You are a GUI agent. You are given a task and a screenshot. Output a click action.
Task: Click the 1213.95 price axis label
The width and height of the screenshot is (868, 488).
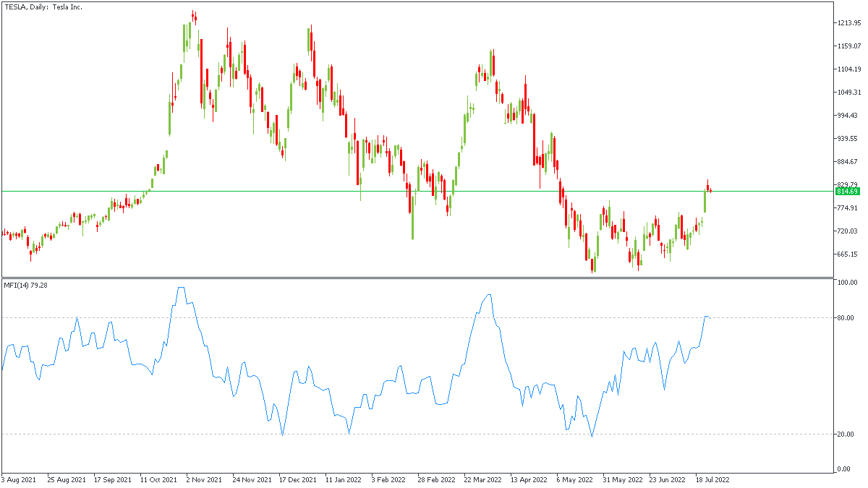(848, 23)
